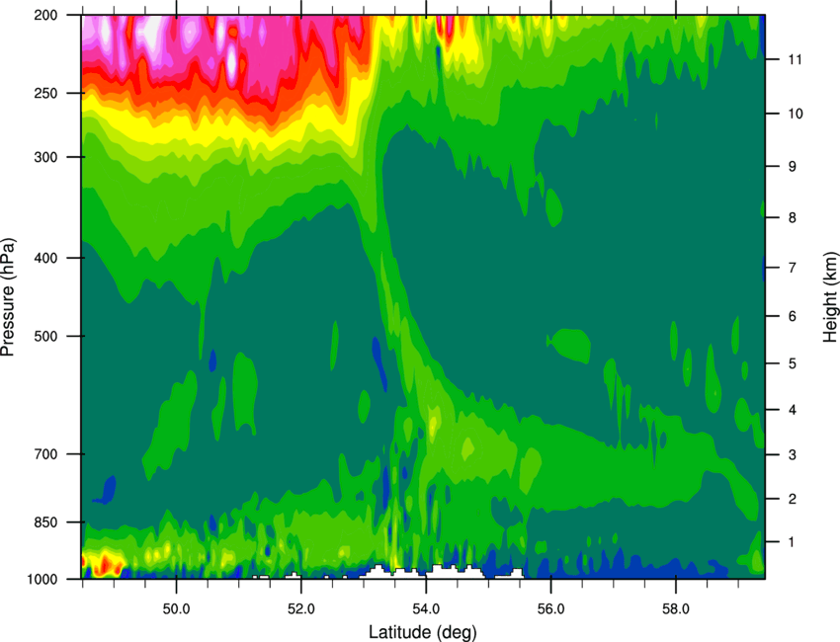Pick the 8 km height label
This screenshot has width=840, height=642.
pyautogui.click(x=793, y=217)
